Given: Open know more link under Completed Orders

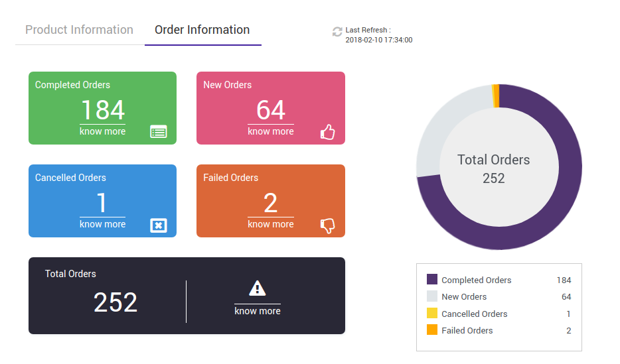Looking at the screenshot, I should [102, 131].
